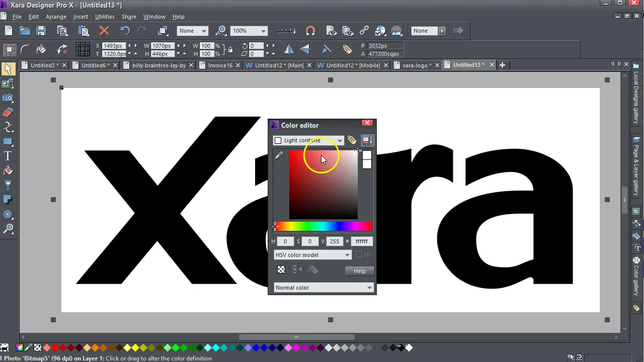Open the None dropdown at toolbar right
The image size is (644, 362).
(442, 31)
